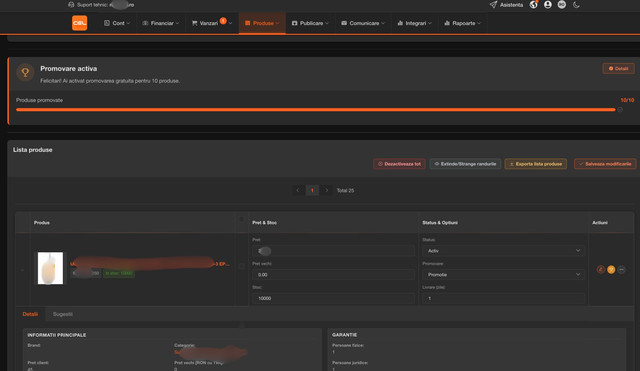Click the Pret vechi field 0.00
This screenshot has width=640, height=371.
coord(333,275)
